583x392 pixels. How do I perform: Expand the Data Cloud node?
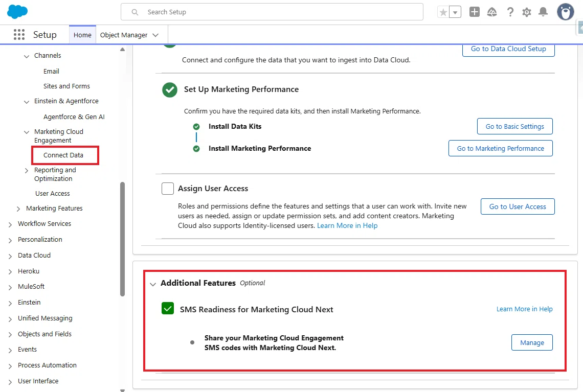[x=10, y=256]
